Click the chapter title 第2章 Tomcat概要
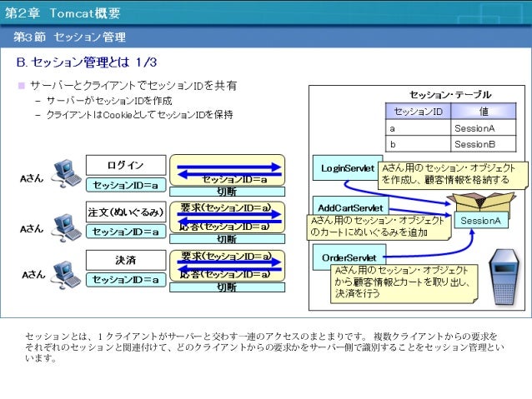Viewport: 532px width, 399px height. 63,12
